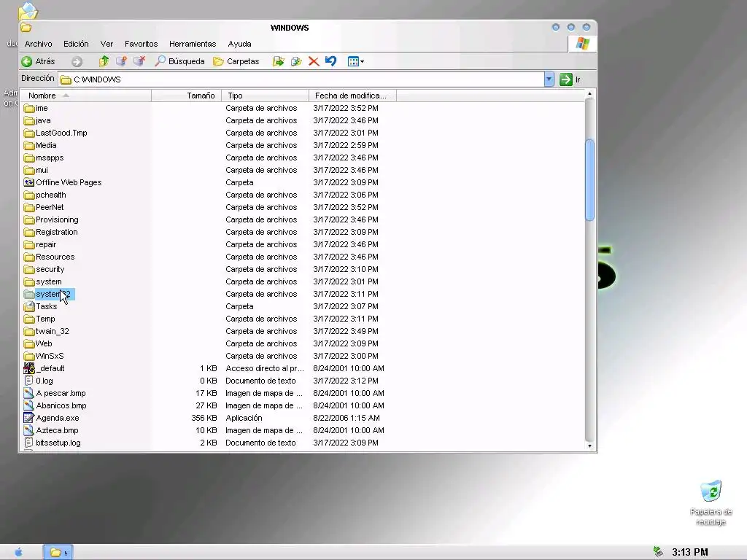The height and width of the screenshot is (560, 747).
Task: Select the Resources folder name
Action: tap(55, 257)
